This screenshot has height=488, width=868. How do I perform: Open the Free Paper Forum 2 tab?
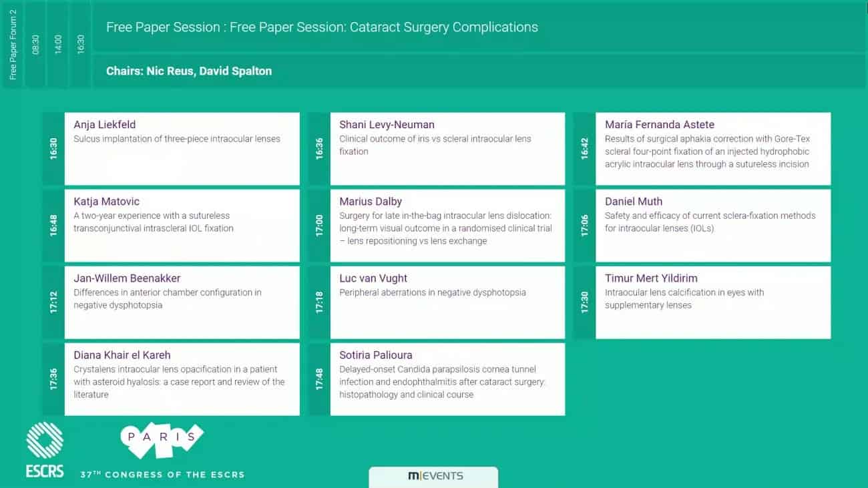pyautogui.click(x=13, y=44)
